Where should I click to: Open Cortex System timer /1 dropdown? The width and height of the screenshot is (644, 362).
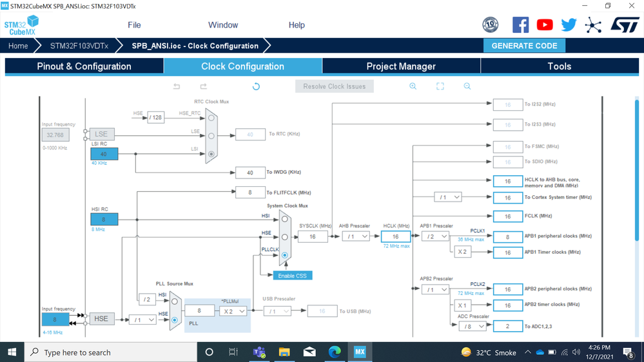[448, 197]
